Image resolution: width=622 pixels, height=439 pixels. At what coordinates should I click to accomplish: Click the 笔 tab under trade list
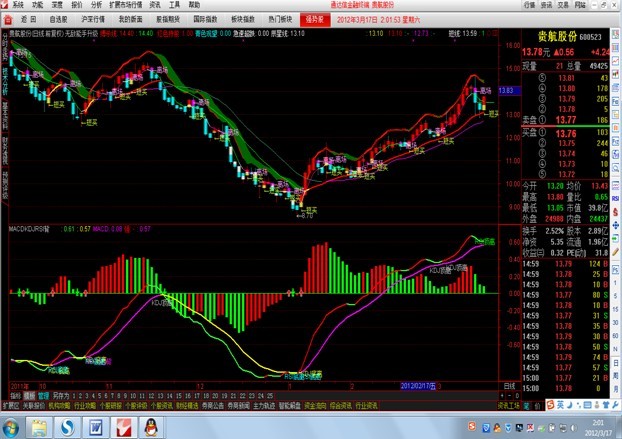[527, 406]
